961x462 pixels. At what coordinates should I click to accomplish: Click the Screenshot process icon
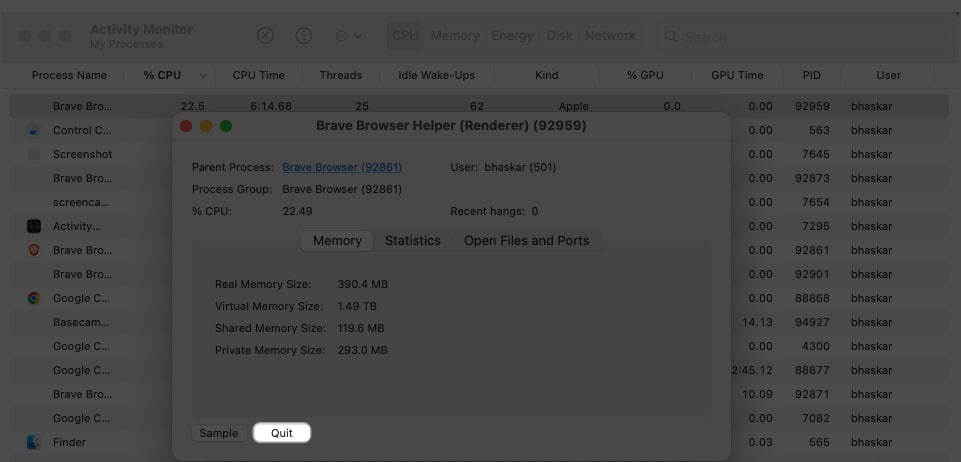(34, 154)
